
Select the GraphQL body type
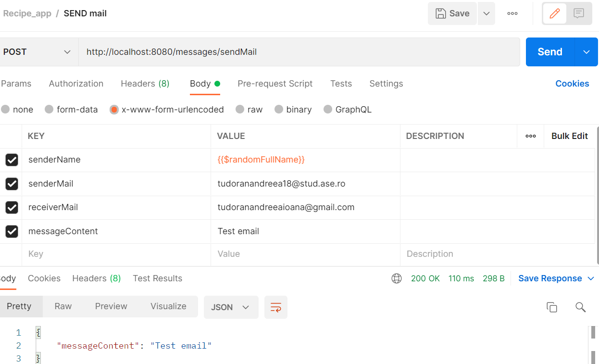tap(328, 110)
